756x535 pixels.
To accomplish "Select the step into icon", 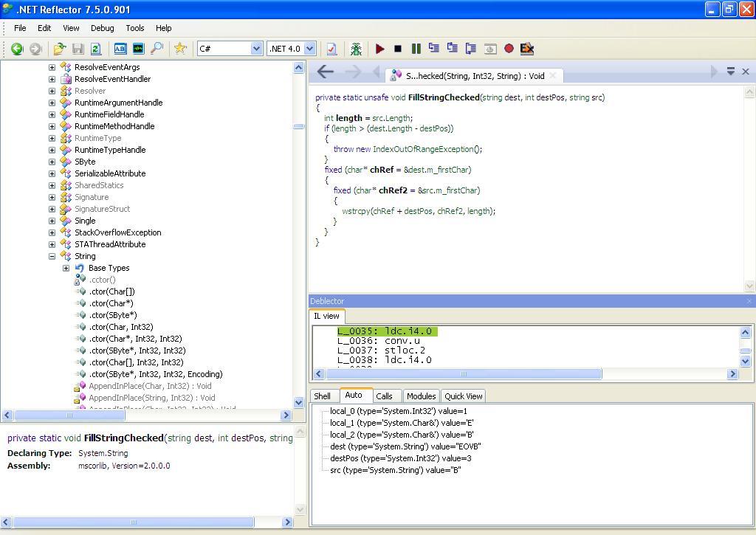I will pos(434,49).
